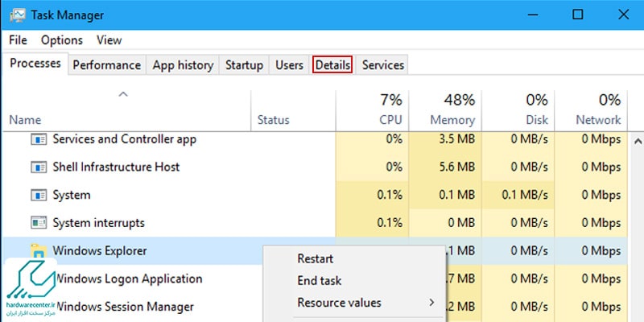Switch to the Services tab
The height and width of the screenshot is (322, 644).
click(383, 65)
